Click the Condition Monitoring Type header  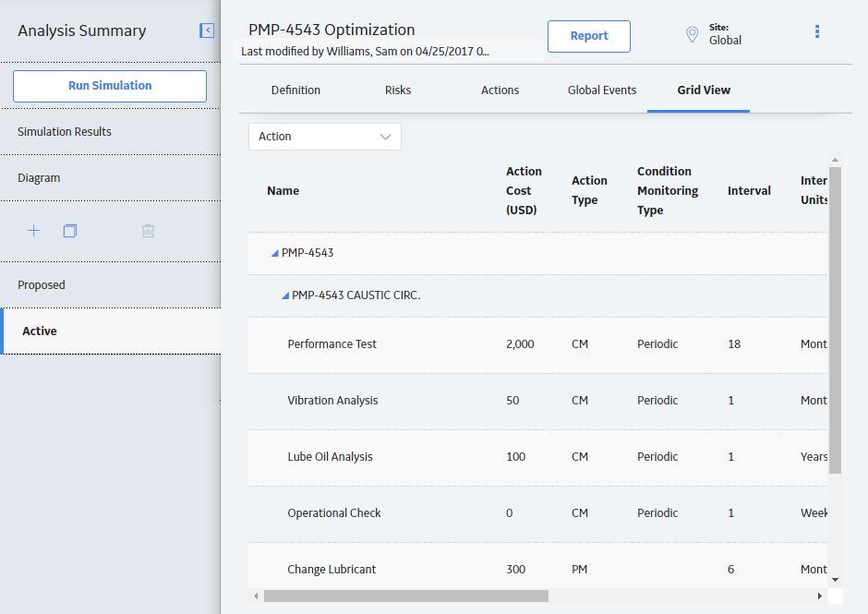pyautogui.click(x=668, y=191)
